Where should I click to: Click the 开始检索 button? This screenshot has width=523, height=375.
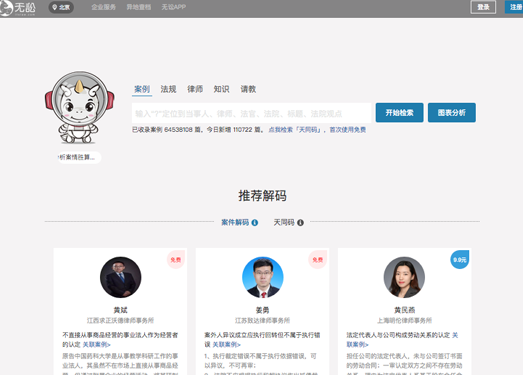[x=399, y=113]
